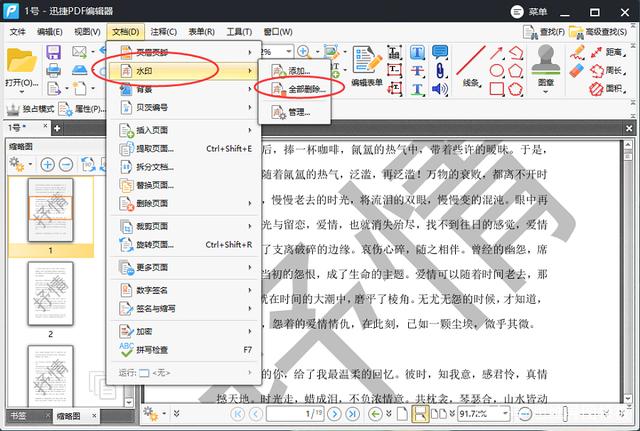Select page 2 thumbnail
640x431 pixels.
pyautogui.click(x=51, y=294)
